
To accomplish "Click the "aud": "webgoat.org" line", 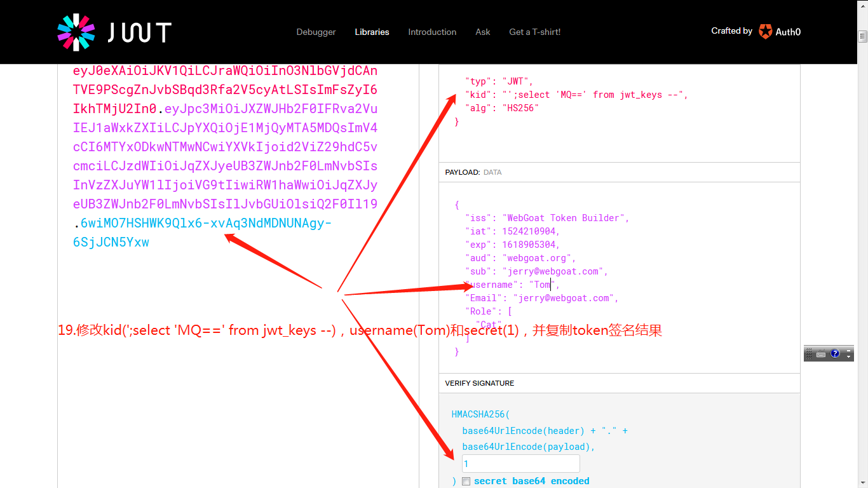I will (520, 258).
